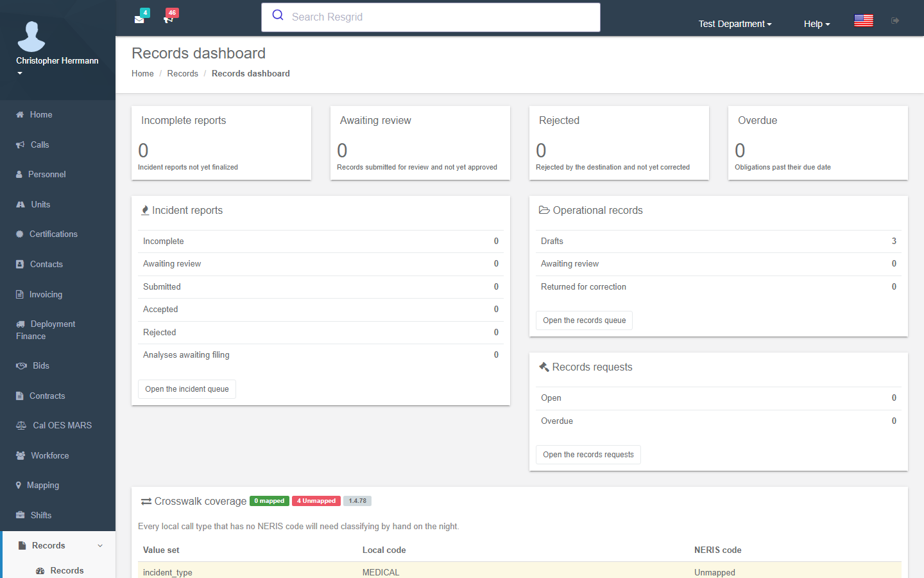Viewport: 924px width, 578px height.
Task: Go to Home breadcrumb link
Action: 142,73
